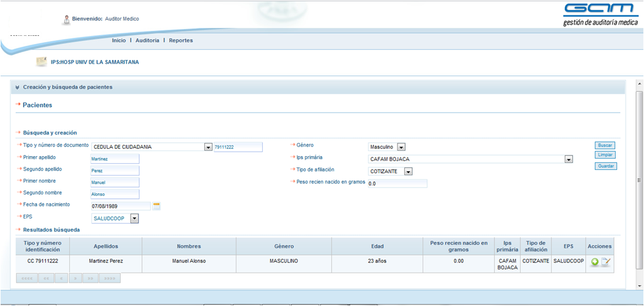
Task: Click the EPS column header in results table
Action: 569,246
